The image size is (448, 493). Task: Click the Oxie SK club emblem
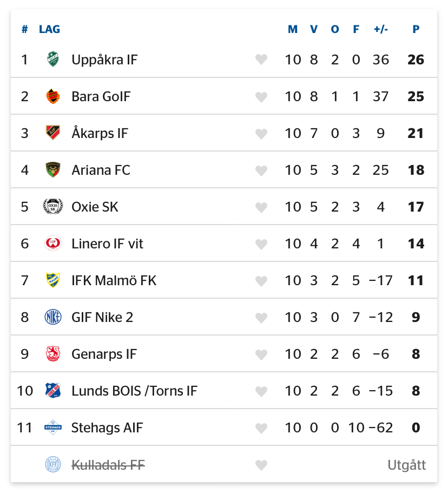pos(52,207)
